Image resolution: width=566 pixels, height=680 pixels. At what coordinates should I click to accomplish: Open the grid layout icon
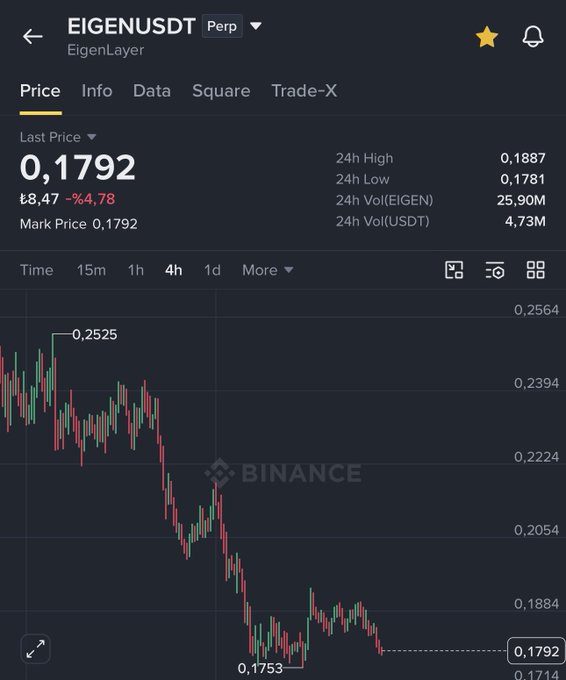[x=535, y=270]
